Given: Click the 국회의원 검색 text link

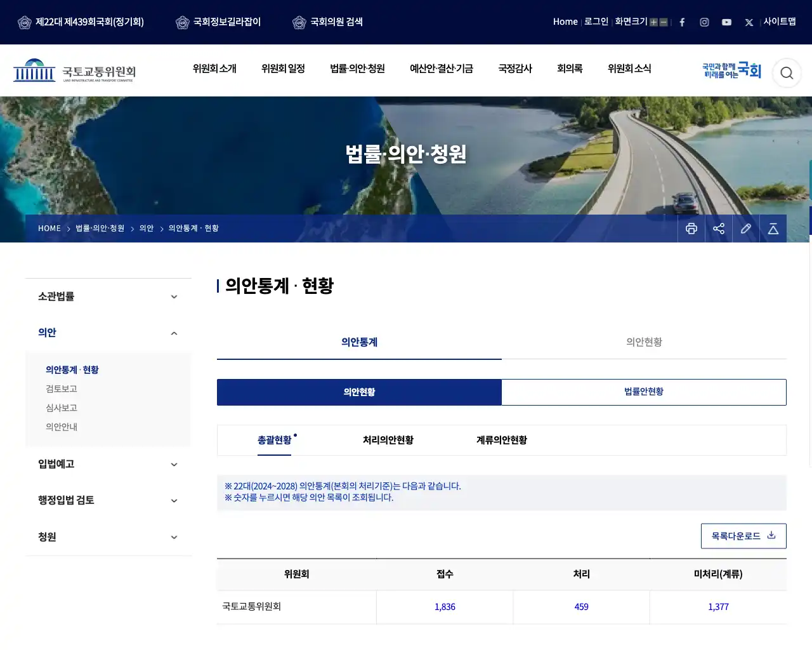Looking at the screenshot, I should (x=336, y=22).
